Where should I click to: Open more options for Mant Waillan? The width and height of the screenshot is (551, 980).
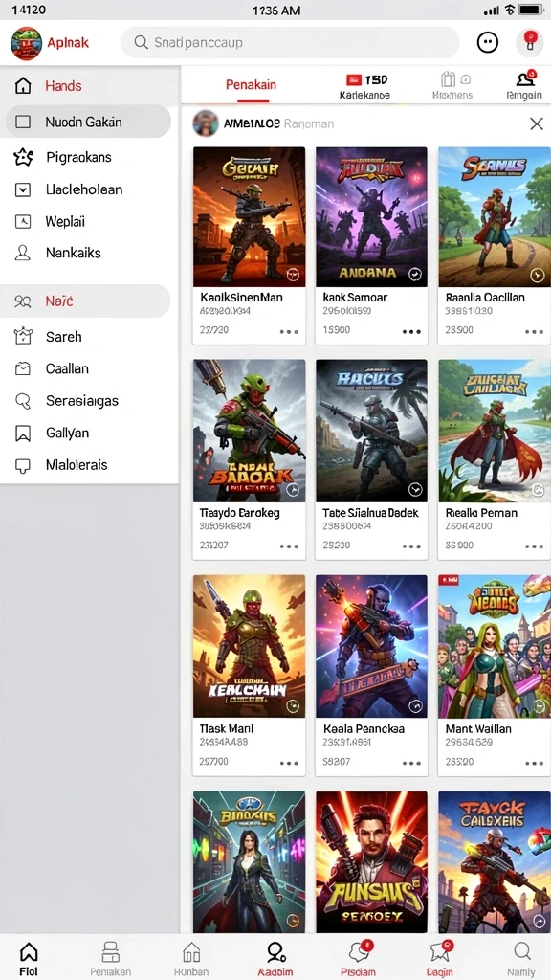pyautogui.click(x=534, y=763)
